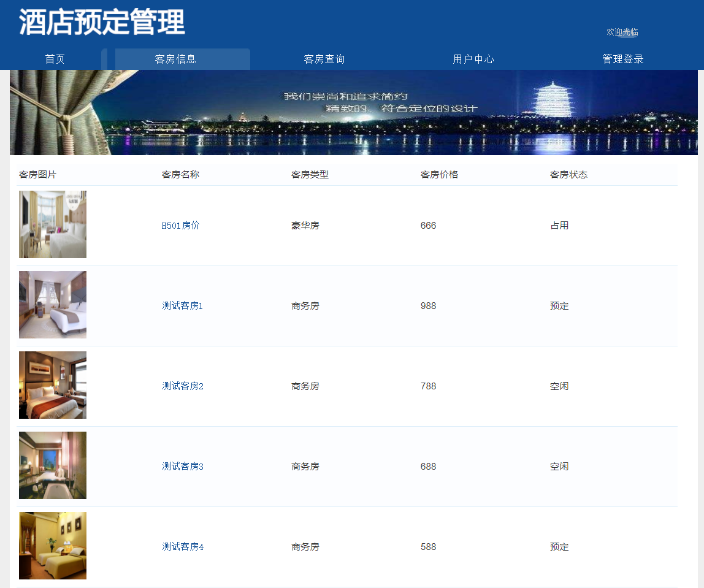This screenshot has height=588, width=704.
Task: Click the 测试客房4 room photo
Action: pos(53,546)
